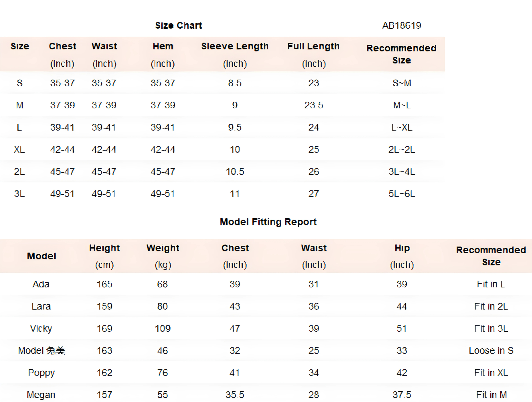Click the "S~M" recommended size cell
532x402 pixels.
coord(402,83)
